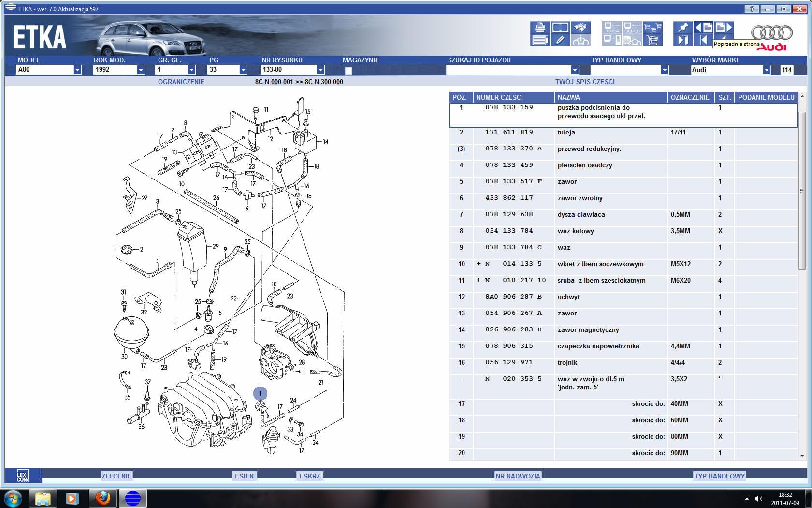Open vehicle information car icon

pos(580,40)
